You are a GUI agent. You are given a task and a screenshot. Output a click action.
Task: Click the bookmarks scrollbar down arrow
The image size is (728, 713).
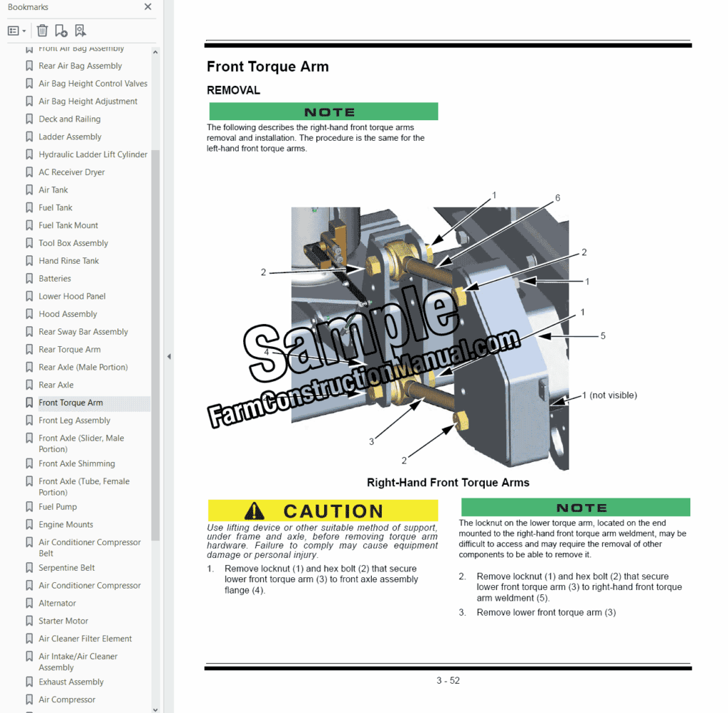pyautogui.click(x=155, y=709)
